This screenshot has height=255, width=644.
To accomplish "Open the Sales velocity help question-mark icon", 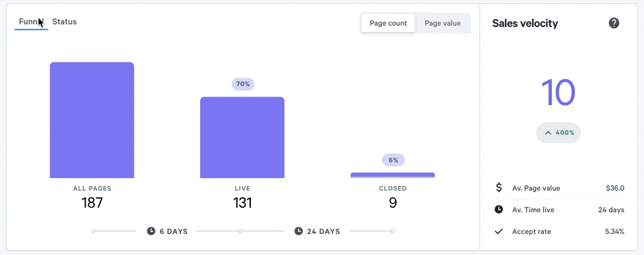I will [614, 24].
